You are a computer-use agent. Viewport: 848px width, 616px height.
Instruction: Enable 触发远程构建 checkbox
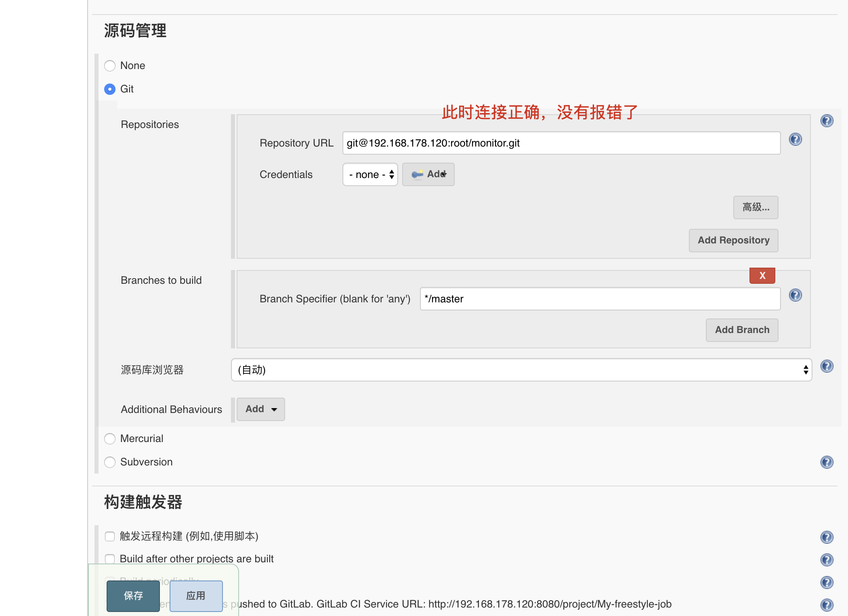coord(110,536)
